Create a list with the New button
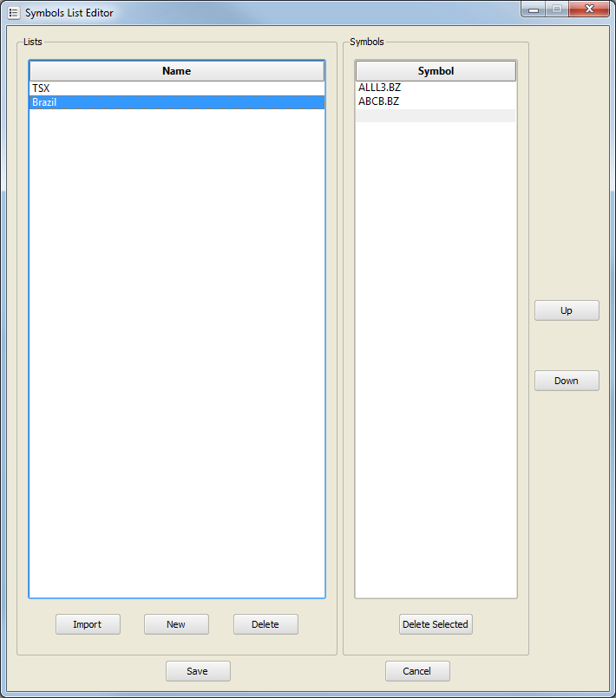616x698 pixels. point(176,624)
